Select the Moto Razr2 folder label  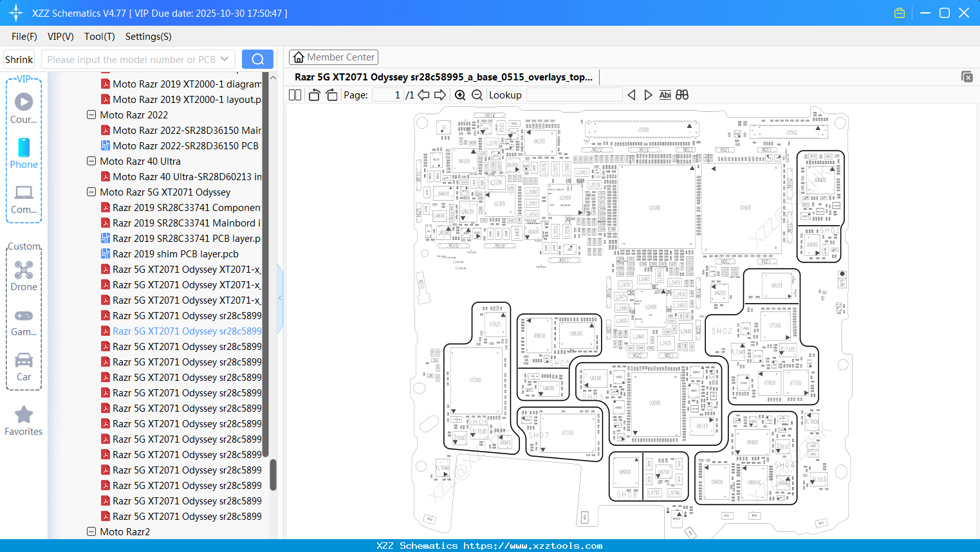coord(125,532)
